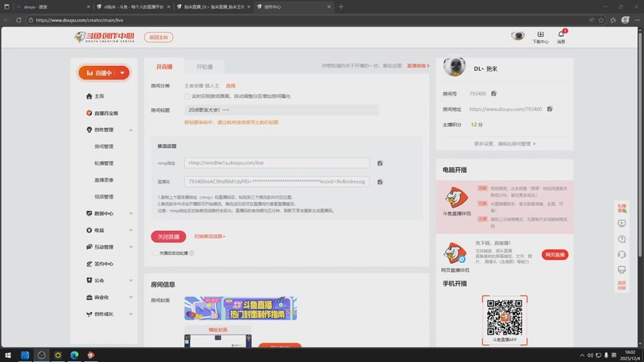This screenshot has width=644, height=362.
Task: Click the rtmp地址 input field
Action: click(277, 163)
